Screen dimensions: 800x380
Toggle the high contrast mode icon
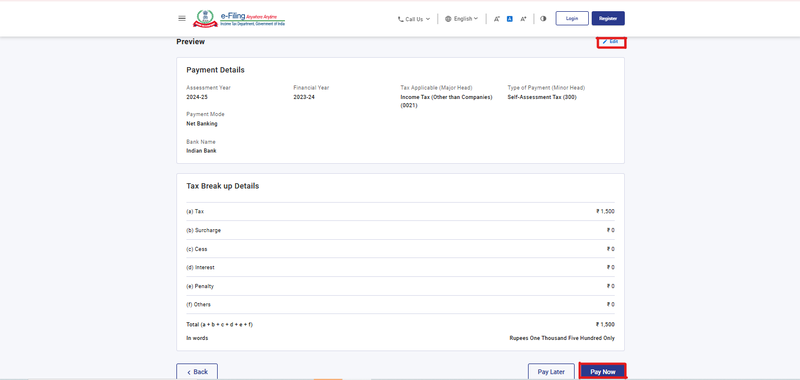(543, 18)
